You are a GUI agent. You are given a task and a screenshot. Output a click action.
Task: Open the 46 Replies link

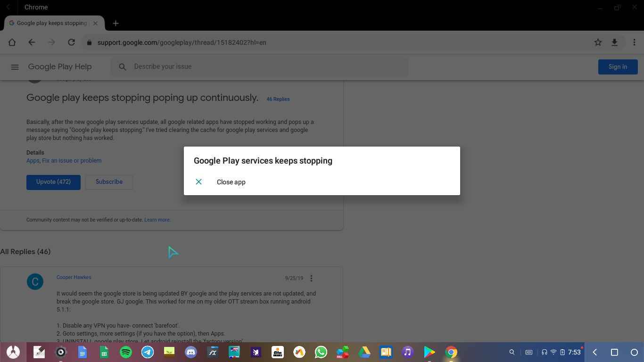278,99
